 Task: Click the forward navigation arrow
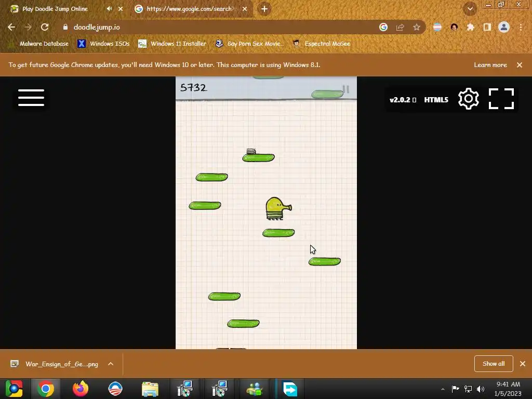pyautogui.click(x=28, y=27)
